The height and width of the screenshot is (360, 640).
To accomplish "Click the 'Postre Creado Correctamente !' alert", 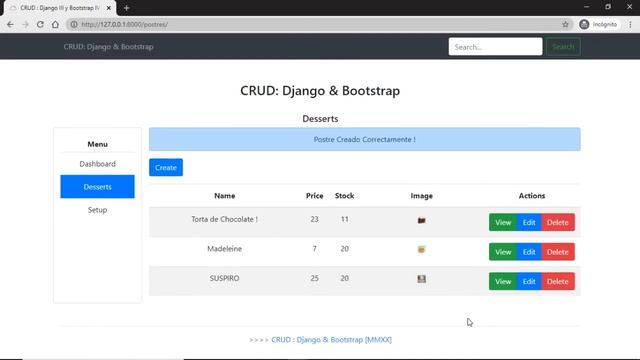I will [364, 139].
